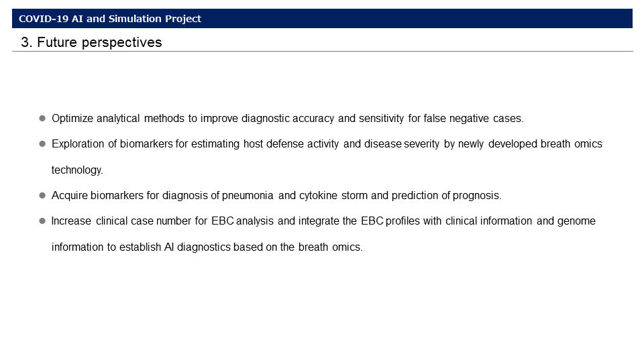Click the 'EBC analysis' phrase
The width and height of the screenshot is (644, 362).
point(242,221)
